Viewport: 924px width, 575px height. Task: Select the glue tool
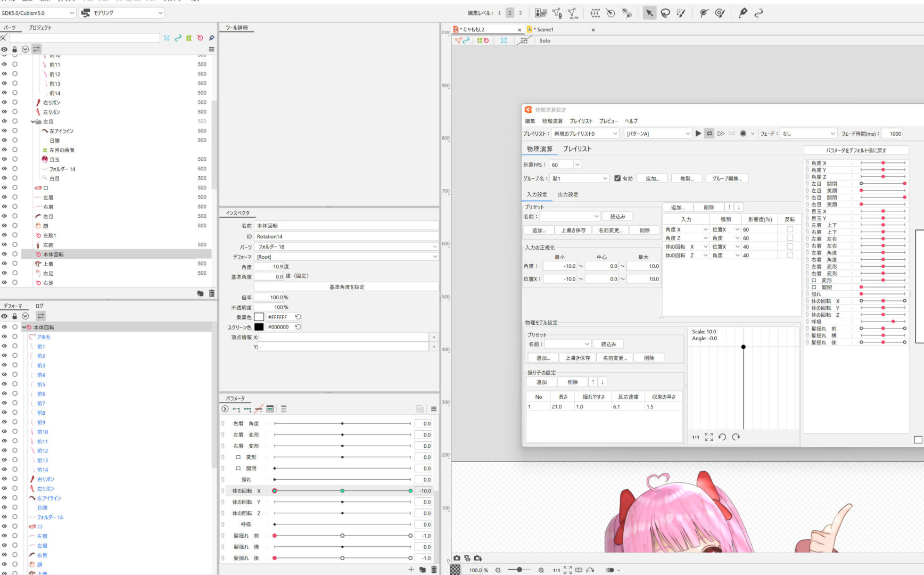tap(704, 13)
